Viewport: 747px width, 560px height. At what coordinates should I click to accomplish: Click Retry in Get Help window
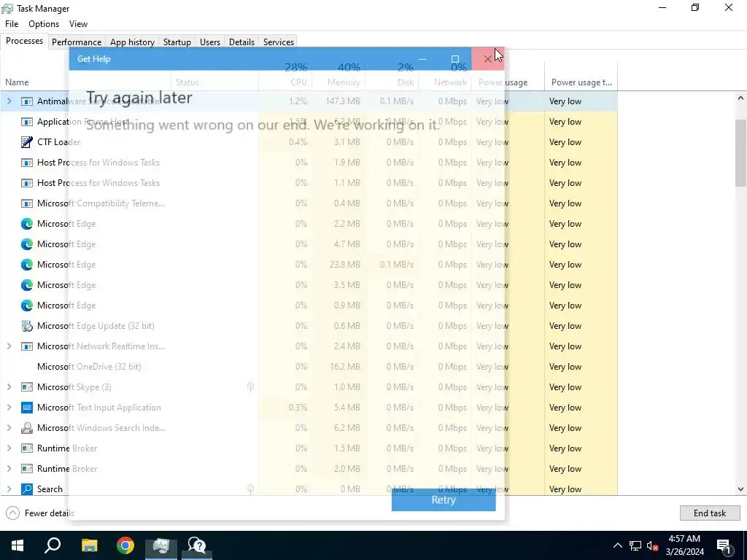tap(444, 499)
